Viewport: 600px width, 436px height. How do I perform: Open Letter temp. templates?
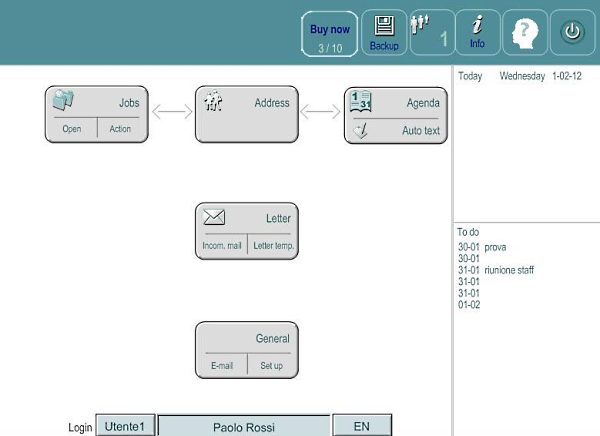272,246
